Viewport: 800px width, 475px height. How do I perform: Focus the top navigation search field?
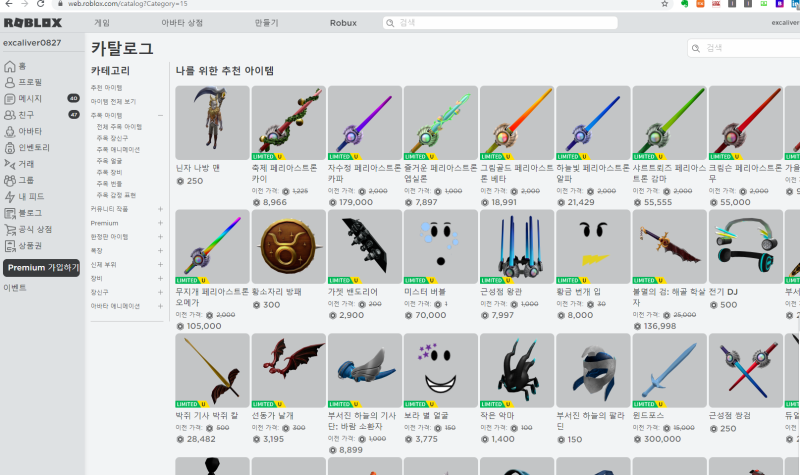pyautogui.click(x=500, y=23)
